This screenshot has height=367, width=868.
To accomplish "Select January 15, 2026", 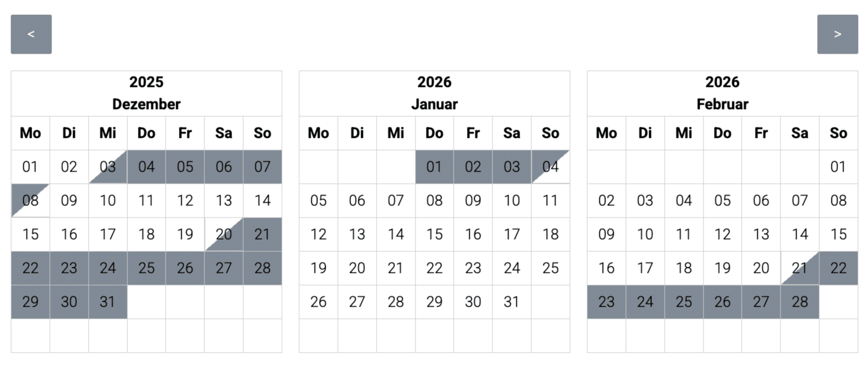I will coord(434,234).
